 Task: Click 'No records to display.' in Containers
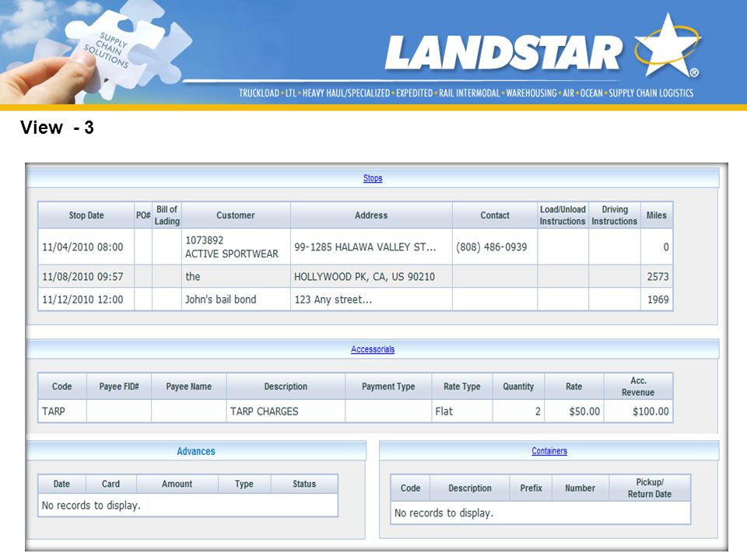tap(444, 513)
